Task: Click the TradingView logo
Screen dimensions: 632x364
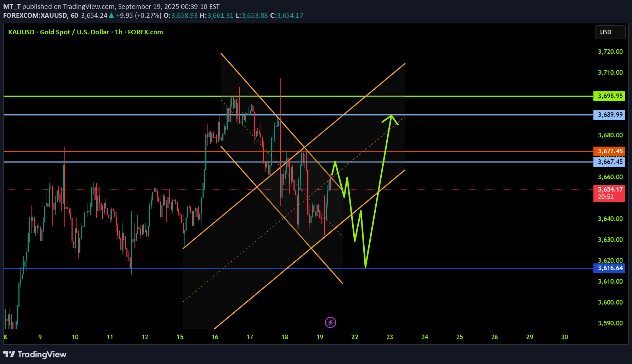Action: point(35,354)
